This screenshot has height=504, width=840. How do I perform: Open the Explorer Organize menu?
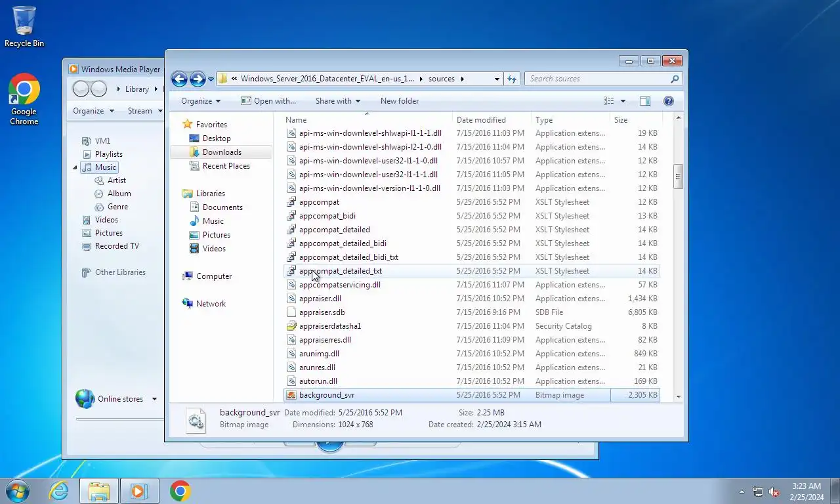(201, 101)
